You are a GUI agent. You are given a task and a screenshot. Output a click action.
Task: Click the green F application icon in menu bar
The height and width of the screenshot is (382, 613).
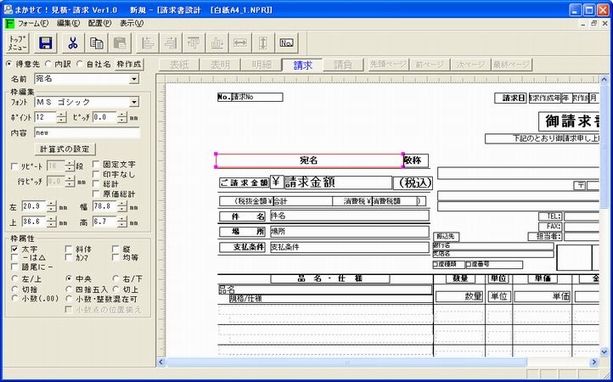10,23
